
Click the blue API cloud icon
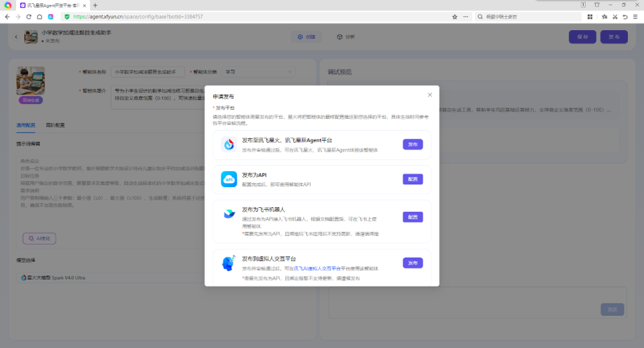(x=229, y=179)
